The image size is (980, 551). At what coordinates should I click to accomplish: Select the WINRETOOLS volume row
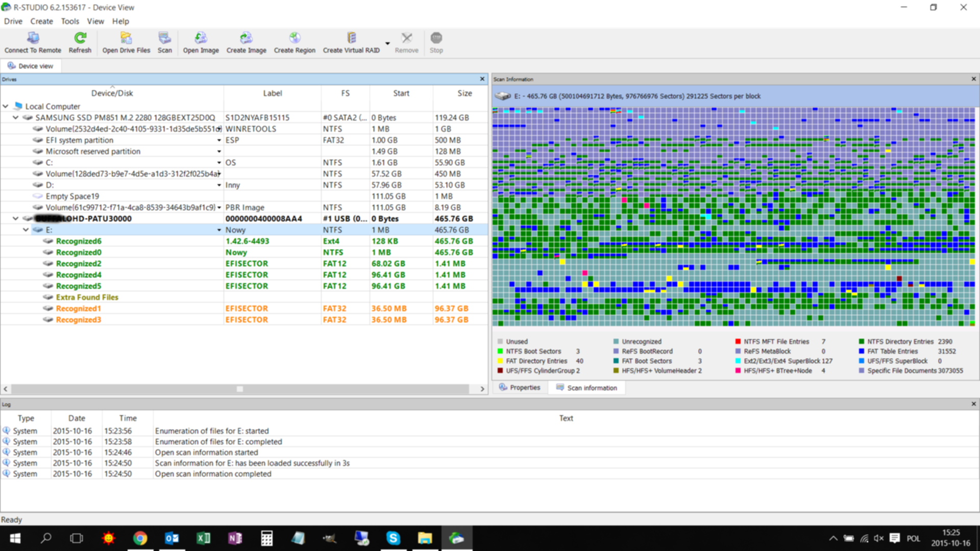[244, 129]
